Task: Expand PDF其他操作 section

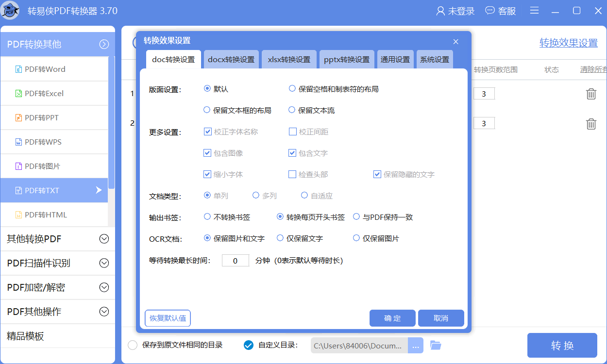Action: [x=104, y=312]
